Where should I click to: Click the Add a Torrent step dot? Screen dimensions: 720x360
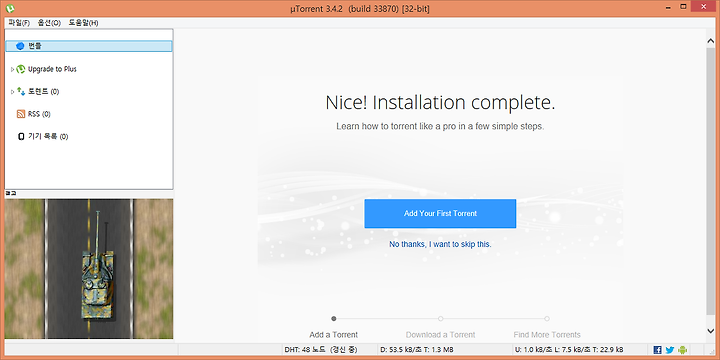tap(334, 319)
